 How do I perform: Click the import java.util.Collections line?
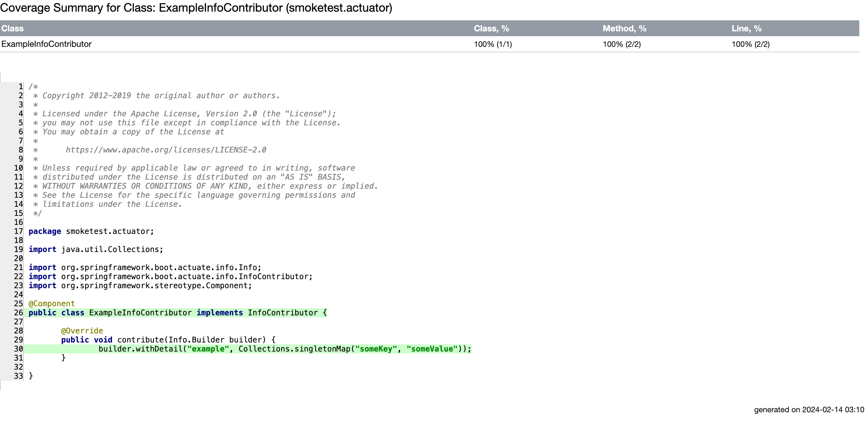(96, 249)
